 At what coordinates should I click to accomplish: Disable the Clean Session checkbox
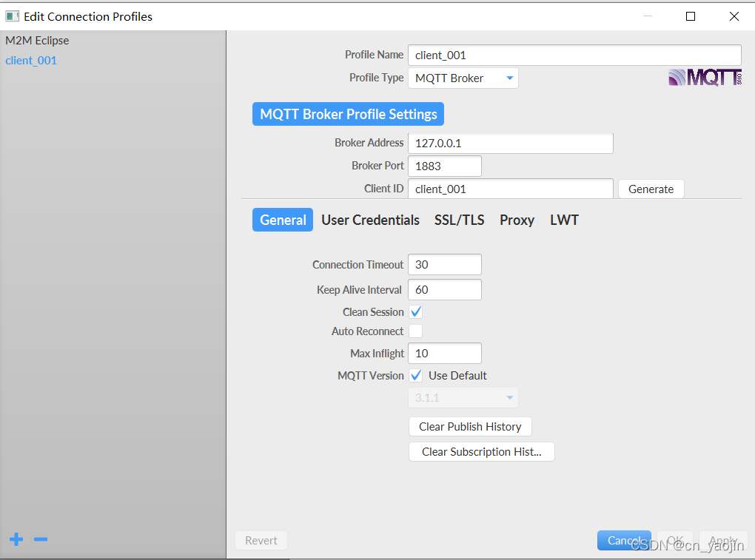point(416,312)
